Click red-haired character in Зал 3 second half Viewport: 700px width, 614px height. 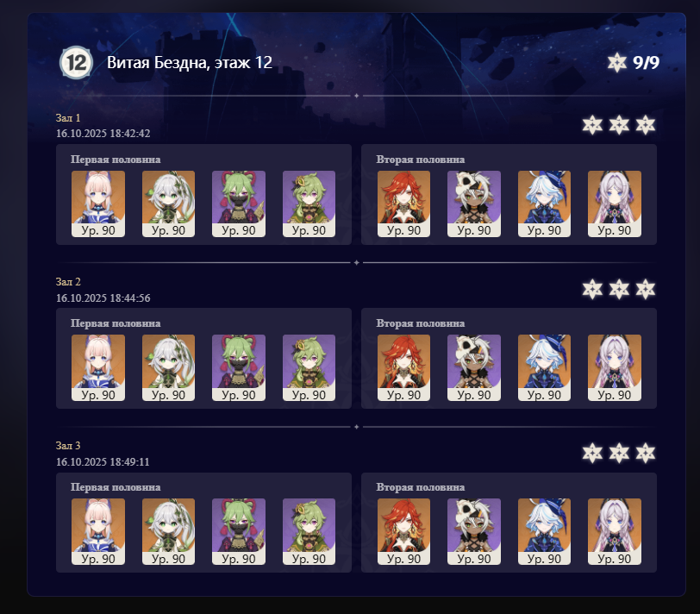click(x=403, y=531)
